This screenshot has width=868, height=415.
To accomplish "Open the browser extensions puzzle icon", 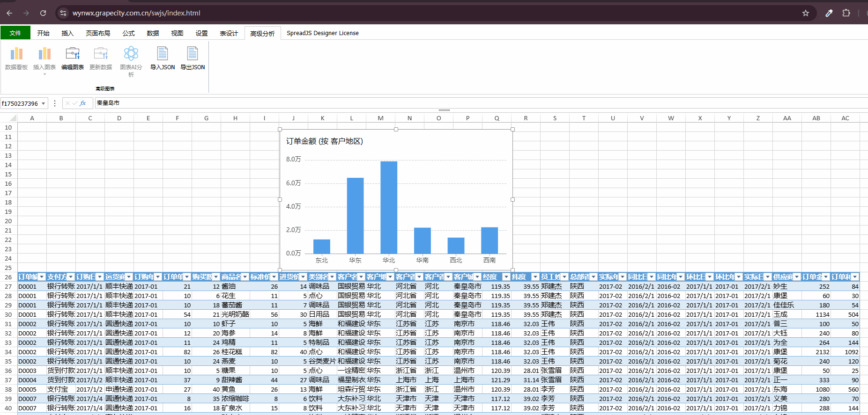I will (846, 13).
